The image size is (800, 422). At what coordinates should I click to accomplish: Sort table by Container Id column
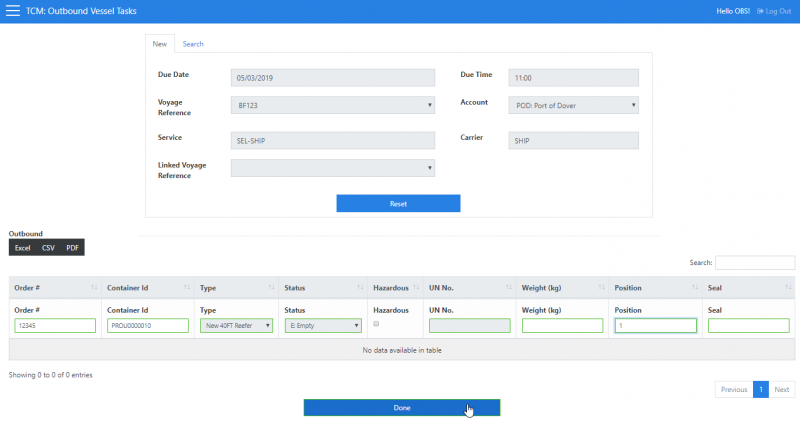(186, 288)
